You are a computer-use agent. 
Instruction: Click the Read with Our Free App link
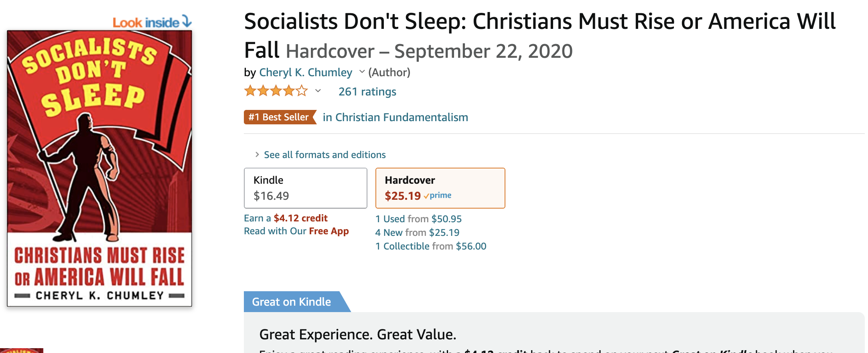(296, 231)
